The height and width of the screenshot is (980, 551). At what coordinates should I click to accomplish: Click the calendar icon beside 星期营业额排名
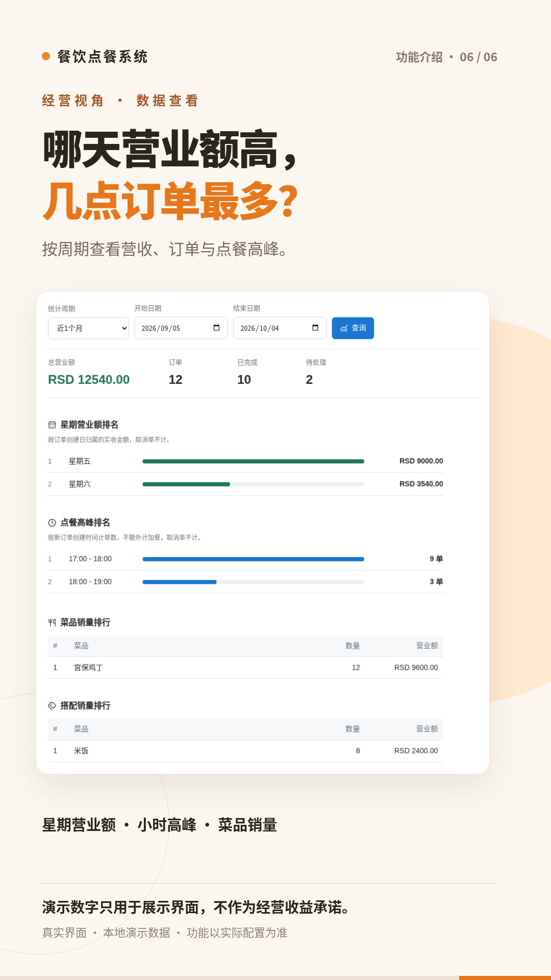52,425
